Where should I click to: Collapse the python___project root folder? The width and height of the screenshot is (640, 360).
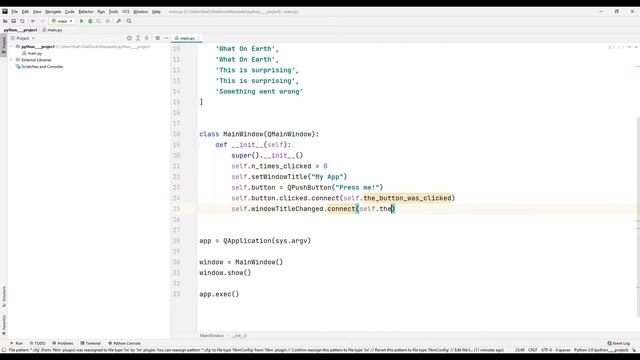[x=11, y=47]
